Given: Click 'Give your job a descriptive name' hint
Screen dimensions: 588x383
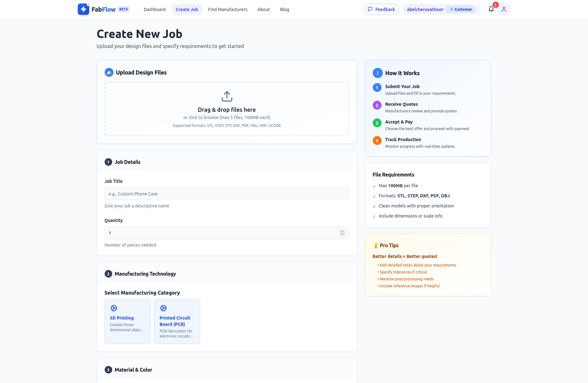Looking at the screenshot, I should (x=137, y=206).
